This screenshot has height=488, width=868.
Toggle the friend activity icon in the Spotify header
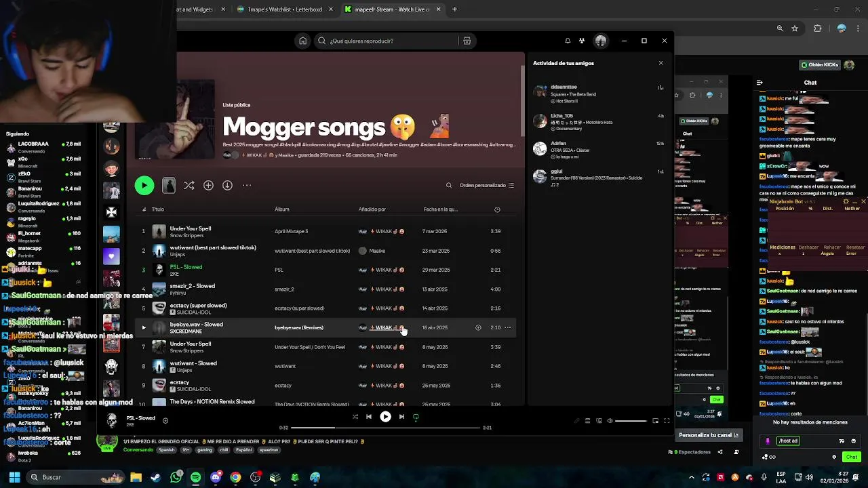[x=582, y=41]
